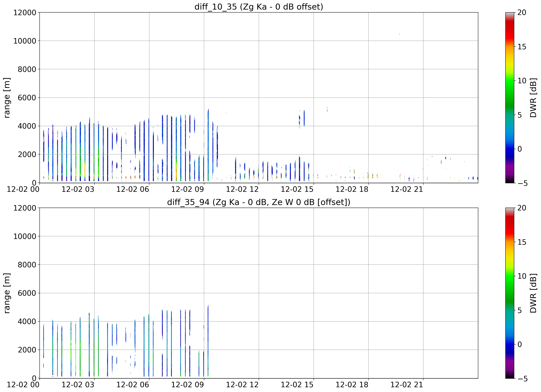The width and height of the screenshot is (541, 392).
Task: Click the "8000" range tick of diff_10_35 plot
Action: [x=27, y=69]
